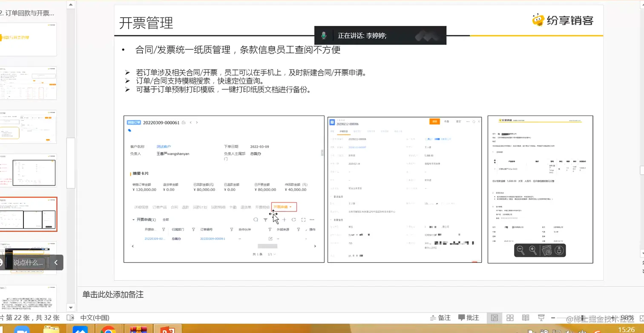
Task: Click the 说点什么... chat input
Action: 28,263
